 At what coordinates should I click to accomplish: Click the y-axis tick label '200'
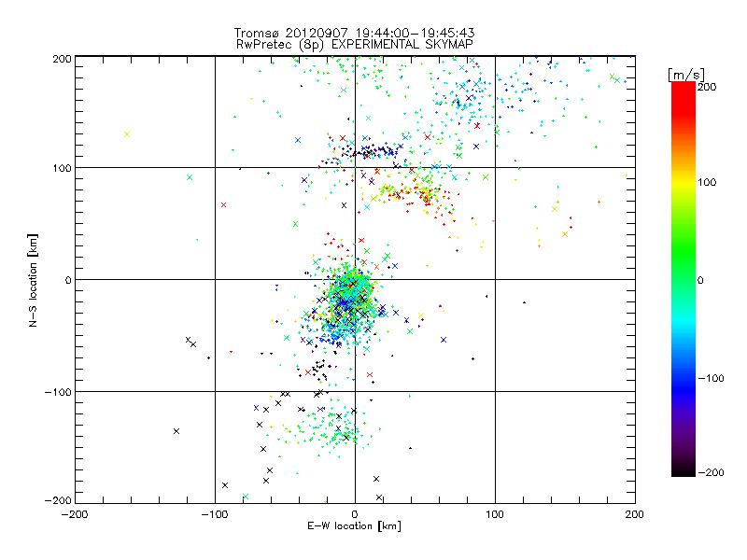click(x=62, y=59)
